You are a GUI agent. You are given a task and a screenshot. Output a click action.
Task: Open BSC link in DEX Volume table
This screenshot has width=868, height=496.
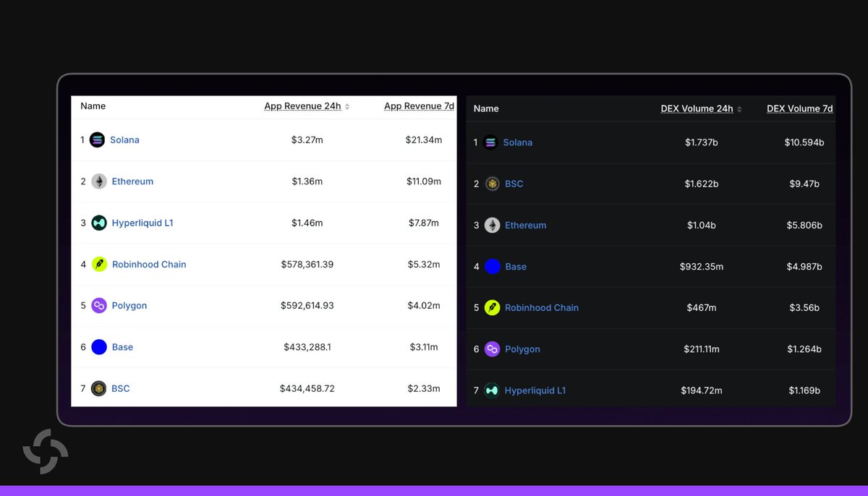point(514,184)
